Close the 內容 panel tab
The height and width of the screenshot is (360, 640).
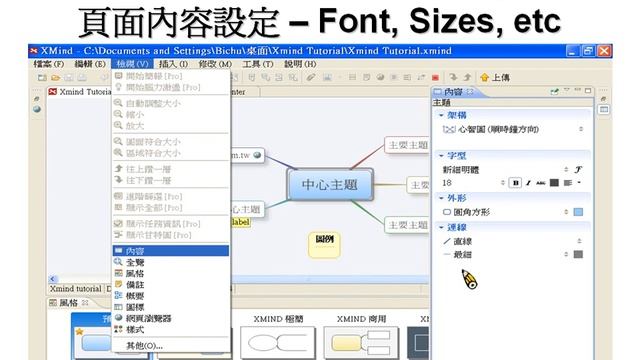click(470, 92)
